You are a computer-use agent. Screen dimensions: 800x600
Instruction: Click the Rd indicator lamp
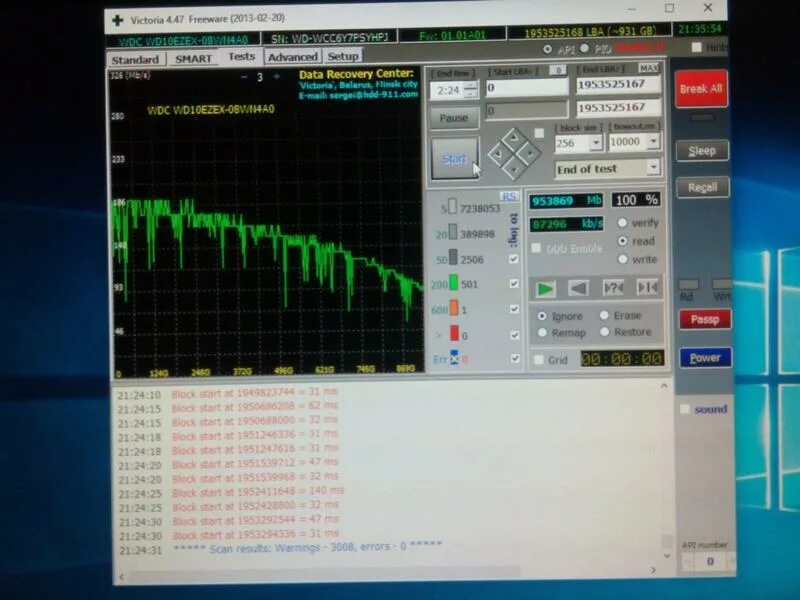click(688, 285)
